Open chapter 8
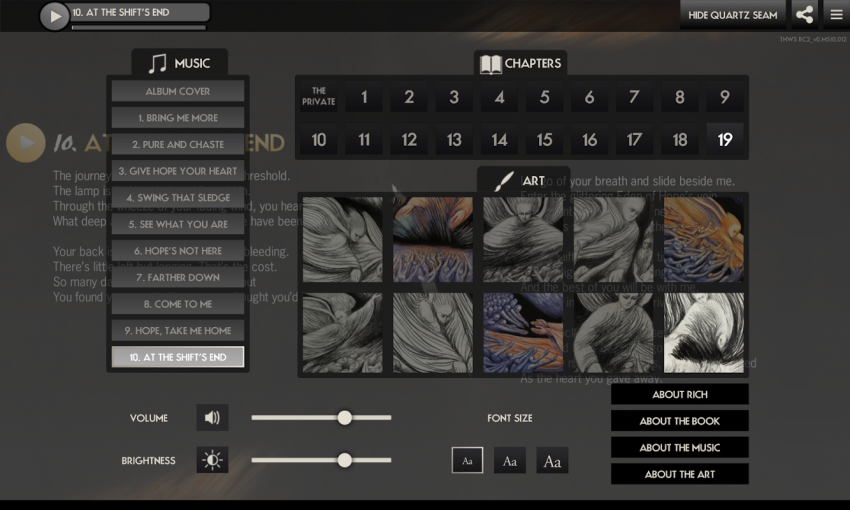This screenshot has width=850, height=510. click(680, 96)
